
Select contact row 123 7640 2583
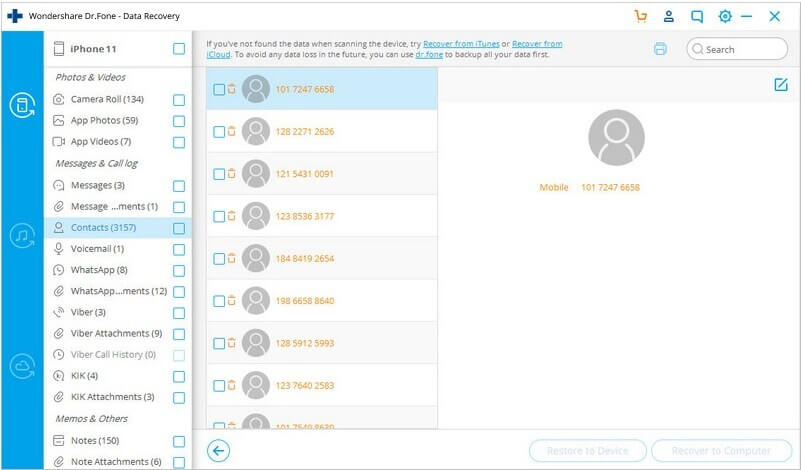click(322, 386)
